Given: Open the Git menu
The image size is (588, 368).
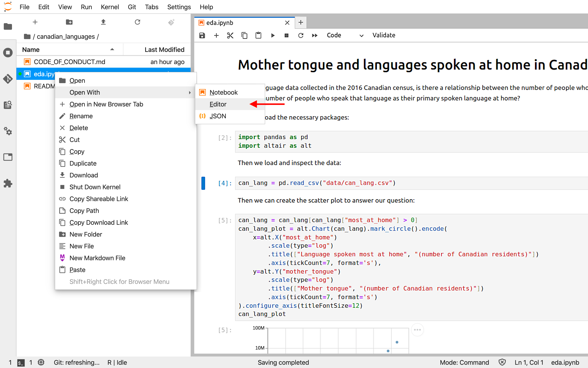Looking at the screenshot, I should coord(132,7).
